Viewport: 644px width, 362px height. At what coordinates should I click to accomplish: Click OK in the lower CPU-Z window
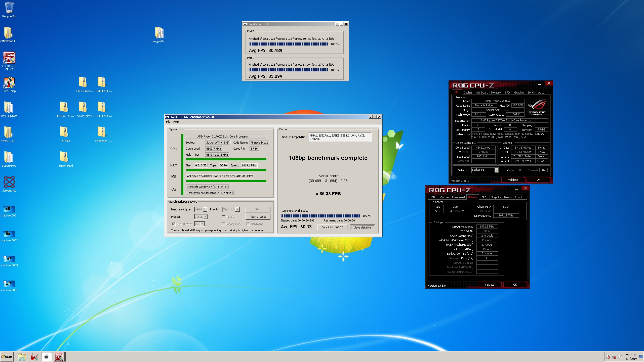515,285
